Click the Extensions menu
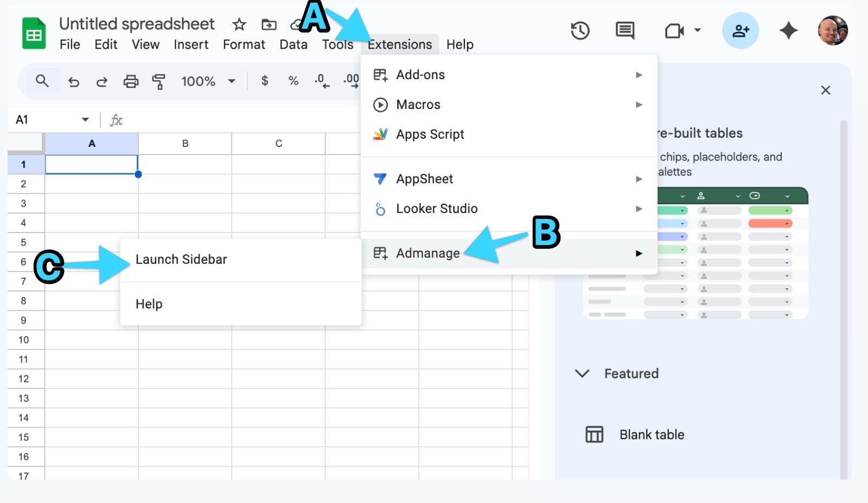The image size is (868, 503). coord(400,44)
